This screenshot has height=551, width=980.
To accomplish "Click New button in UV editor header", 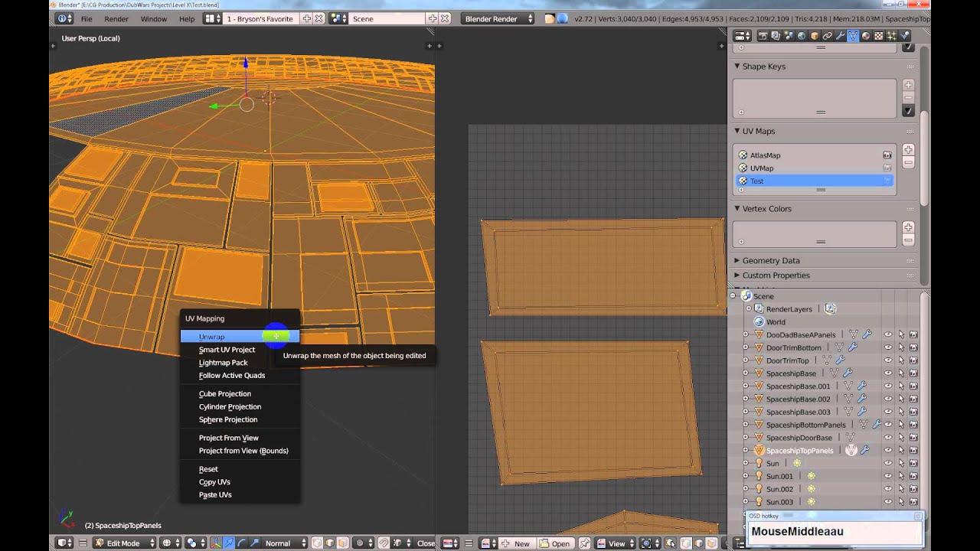I will pyautogui.click(x=516, y=543).
